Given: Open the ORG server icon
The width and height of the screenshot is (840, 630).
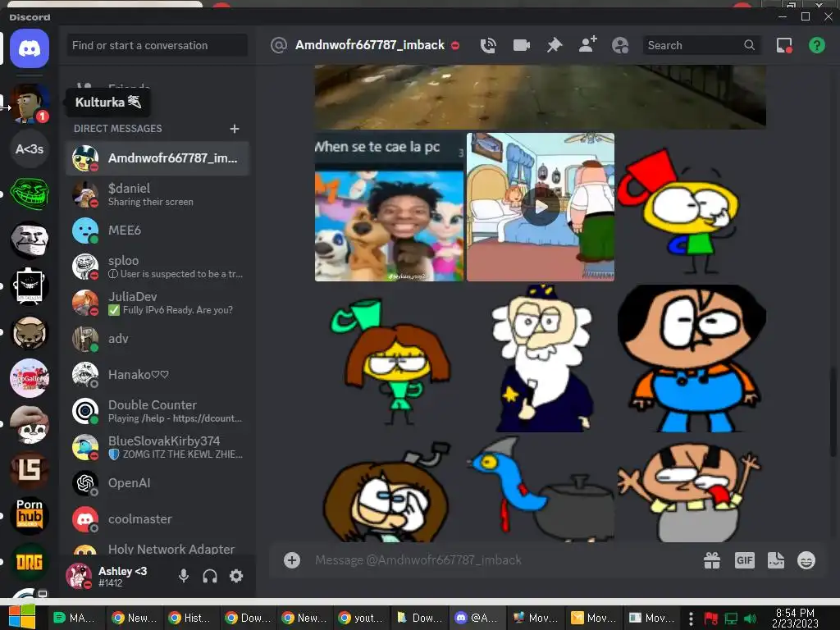Looking at the screenshot, I should [30, 562].
